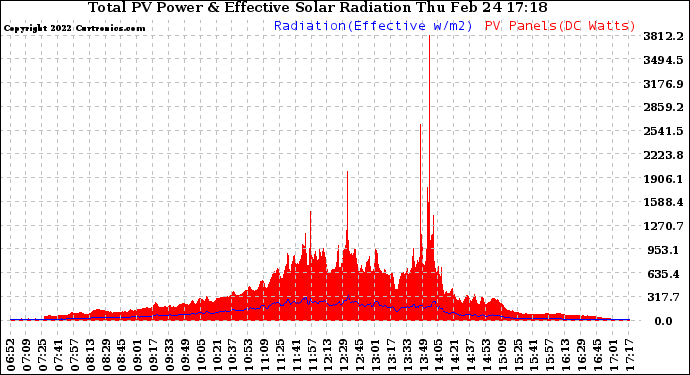
Task: Click the 15:57 time axis label
Action: click(550, 355)
